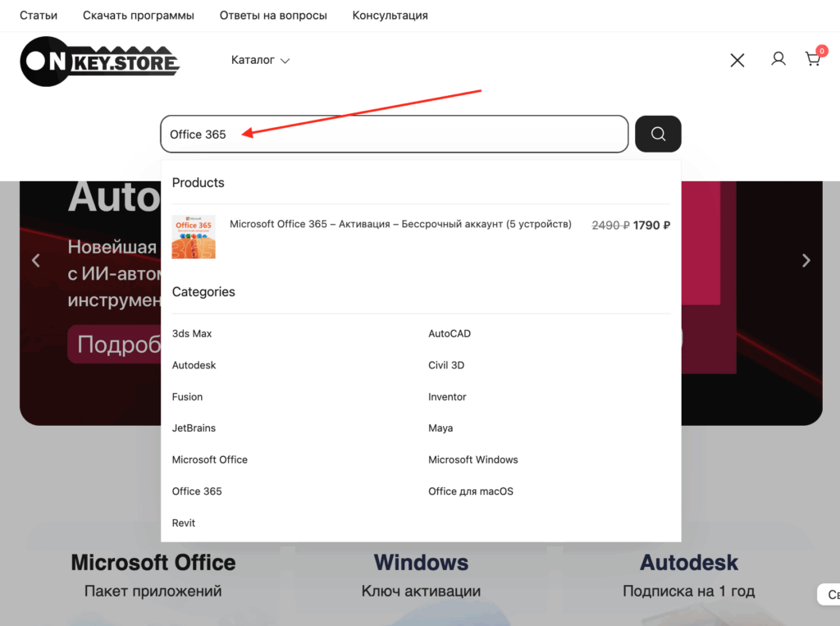Click the Office 365 product thumbnail
This screenshot has width=840, height=626.
194,237
